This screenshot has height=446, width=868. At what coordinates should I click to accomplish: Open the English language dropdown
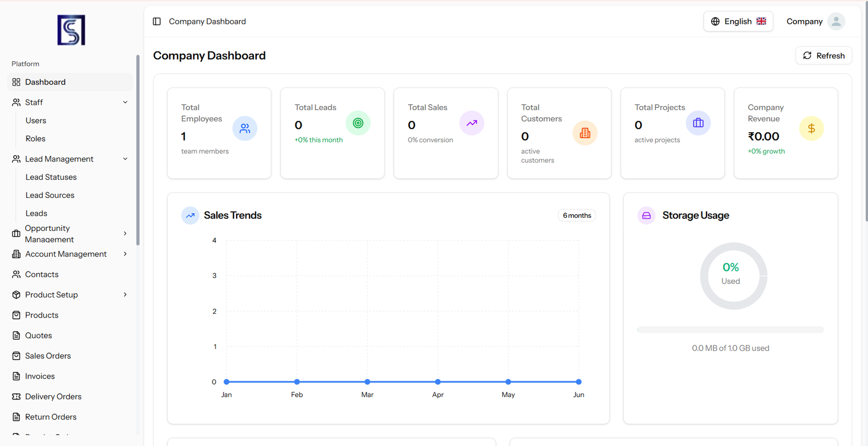[x=738, y=21]
